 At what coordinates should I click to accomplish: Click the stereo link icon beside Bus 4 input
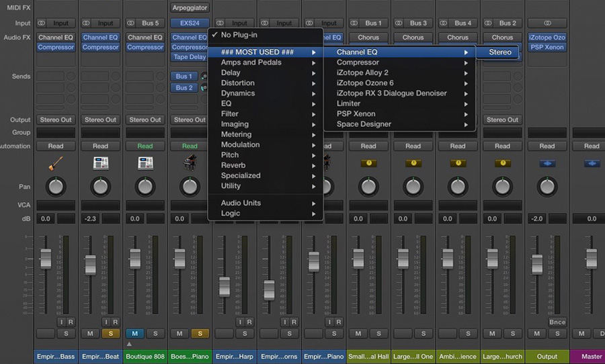click(x=444, y=23)
